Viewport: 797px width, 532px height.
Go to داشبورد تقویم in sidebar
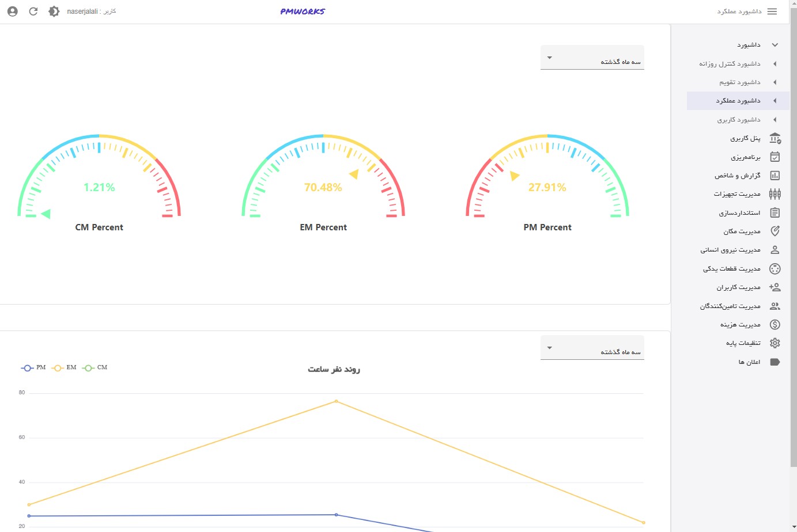739,82
